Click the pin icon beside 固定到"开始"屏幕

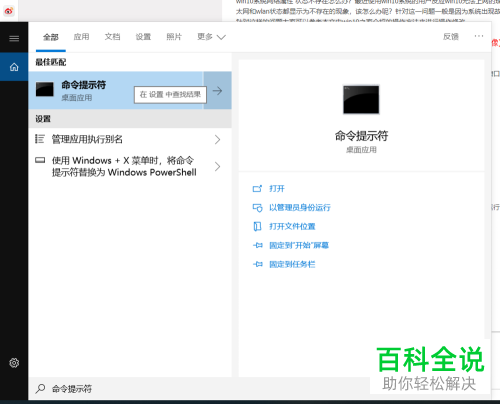coord(258,245)
